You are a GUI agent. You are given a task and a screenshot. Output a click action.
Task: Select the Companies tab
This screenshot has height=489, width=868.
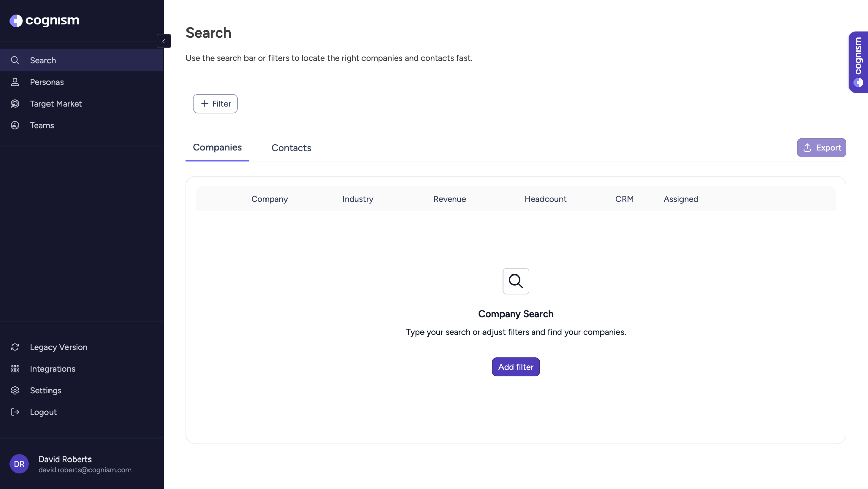tap(217, 148)
